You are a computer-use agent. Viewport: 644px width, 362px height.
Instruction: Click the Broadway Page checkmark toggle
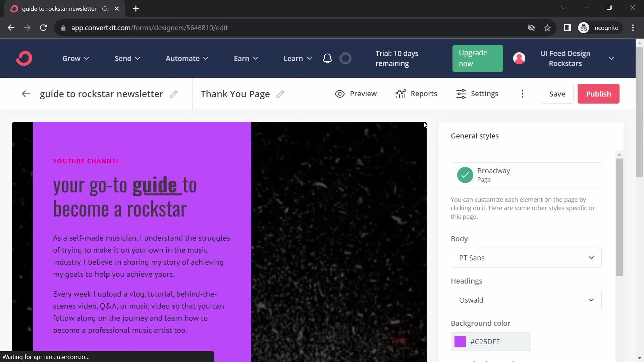[465, 175]
